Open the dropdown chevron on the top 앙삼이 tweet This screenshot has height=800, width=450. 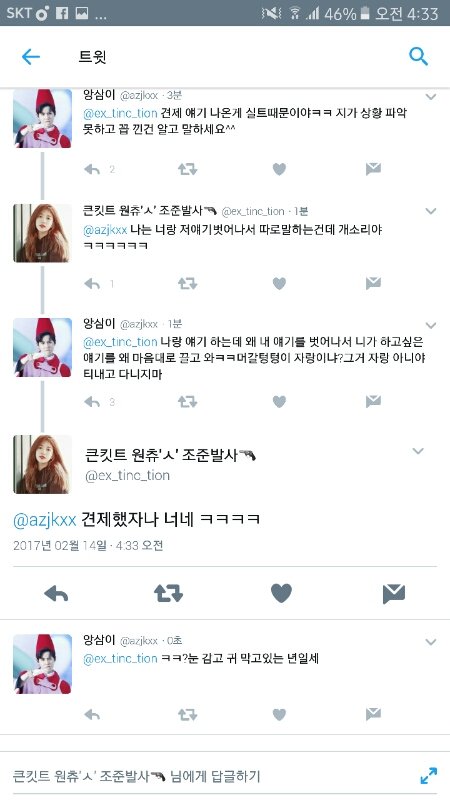[431, 96]
